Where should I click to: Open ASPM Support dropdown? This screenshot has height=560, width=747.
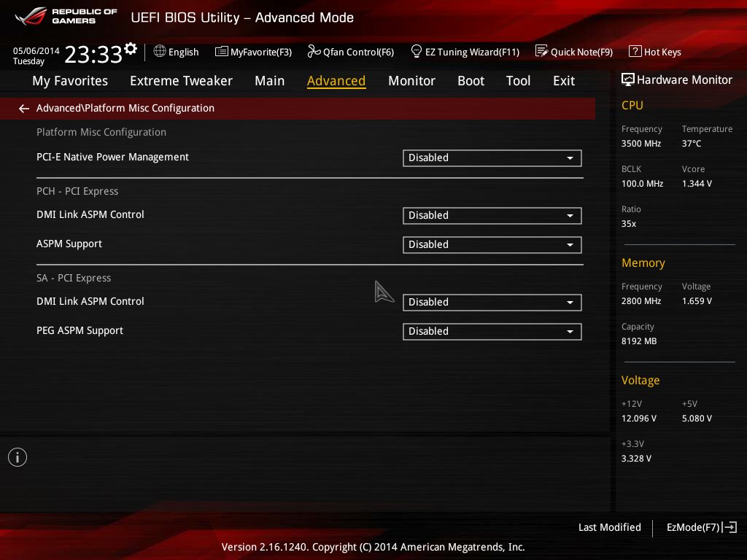(x=492, y=245)
